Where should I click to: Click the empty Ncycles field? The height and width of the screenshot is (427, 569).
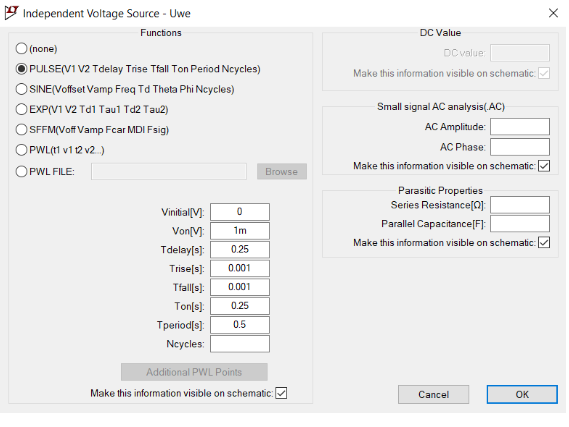tap(240, 344)
